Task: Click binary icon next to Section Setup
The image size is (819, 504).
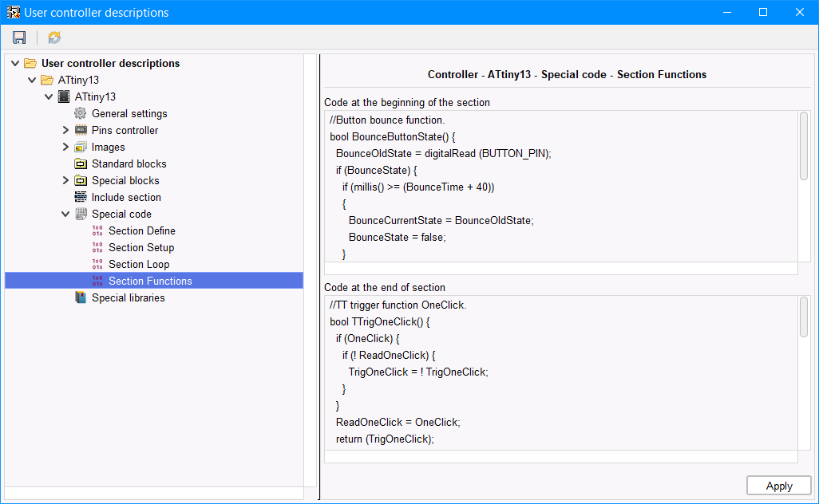Action: [x=97, y=247]
